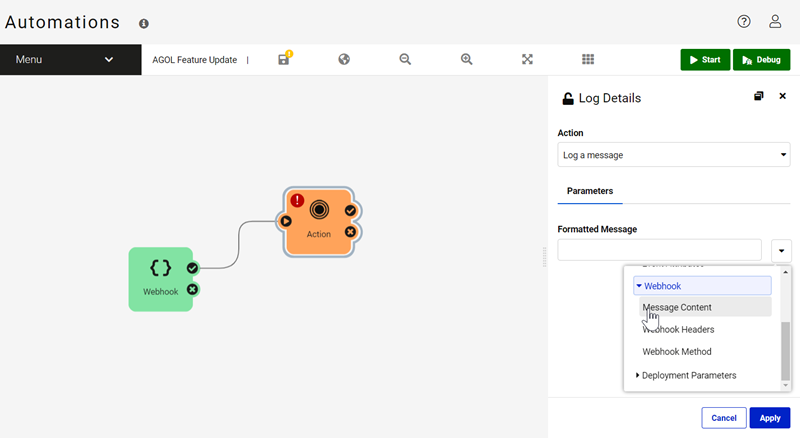Close the Log Details panel
This screenshot has height=438, width=800.
click(x=782, y=96)
